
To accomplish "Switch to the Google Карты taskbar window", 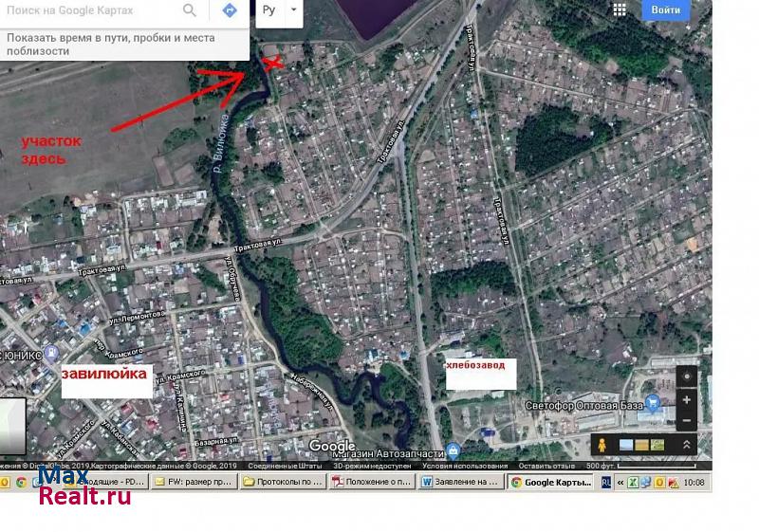I will (548, 482).
